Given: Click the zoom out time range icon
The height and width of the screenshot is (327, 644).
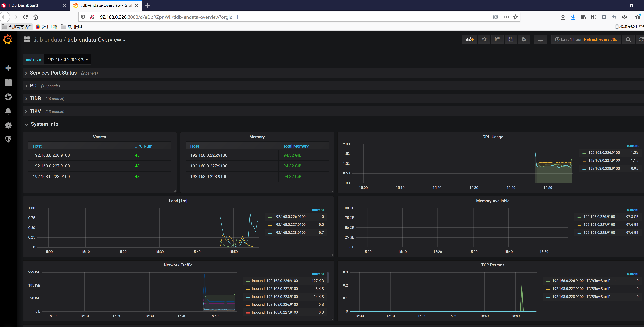Looking at the screenshot, I should (628, 39).
